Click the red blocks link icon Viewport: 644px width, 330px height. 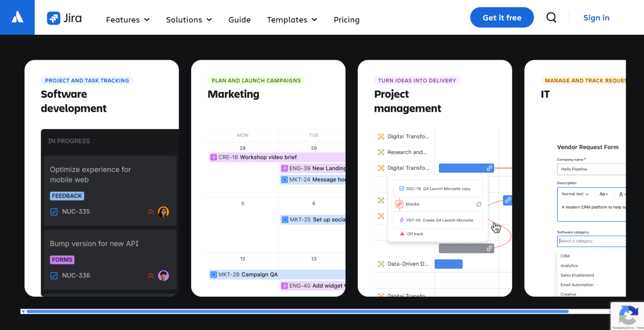tap(399, 204)
